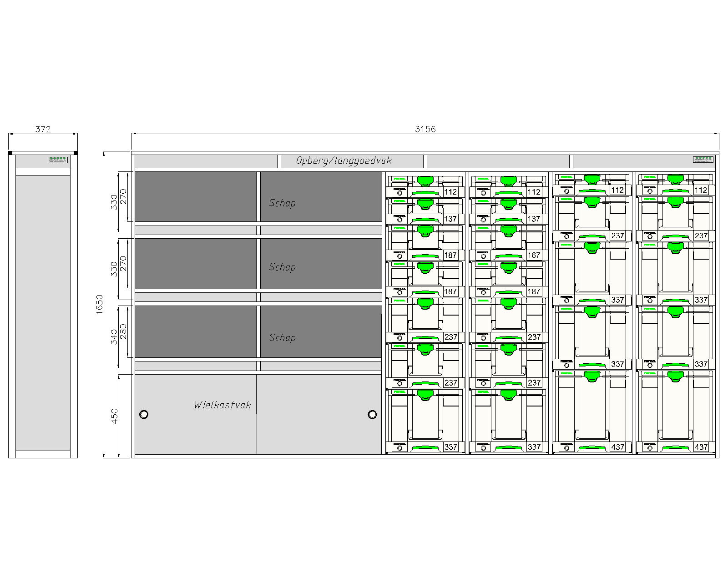Click the 137 label in first systainer column
728x582 pixels.
point(450,219)
